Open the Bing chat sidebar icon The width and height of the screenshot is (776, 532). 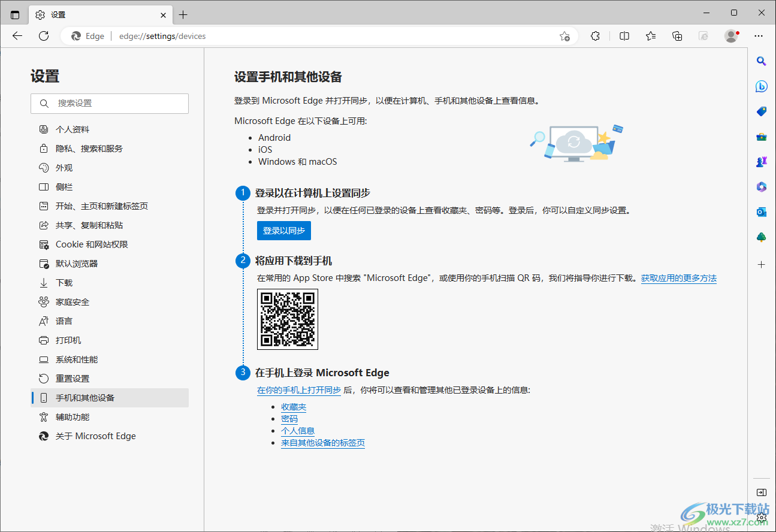click(x=762, y=86)
